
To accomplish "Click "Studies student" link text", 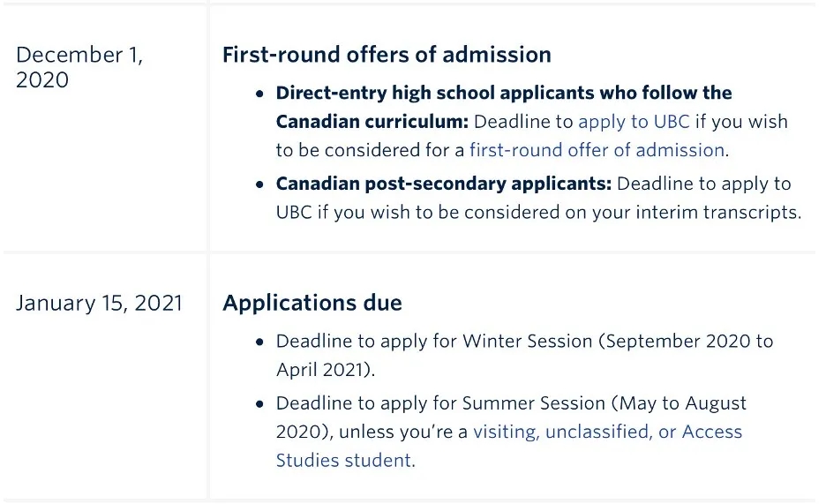I will pyautogui.click(x=343, y=460).
